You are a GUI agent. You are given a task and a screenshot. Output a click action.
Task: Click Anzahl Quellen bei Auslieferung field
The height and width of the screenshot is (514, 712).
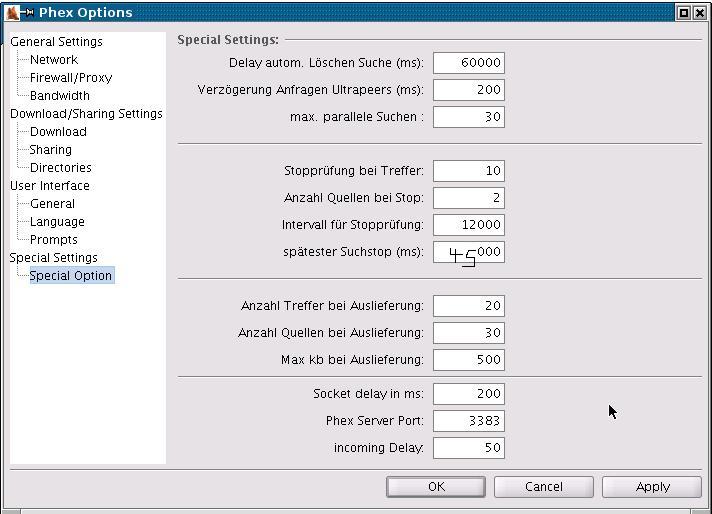(x=469, y=333)
